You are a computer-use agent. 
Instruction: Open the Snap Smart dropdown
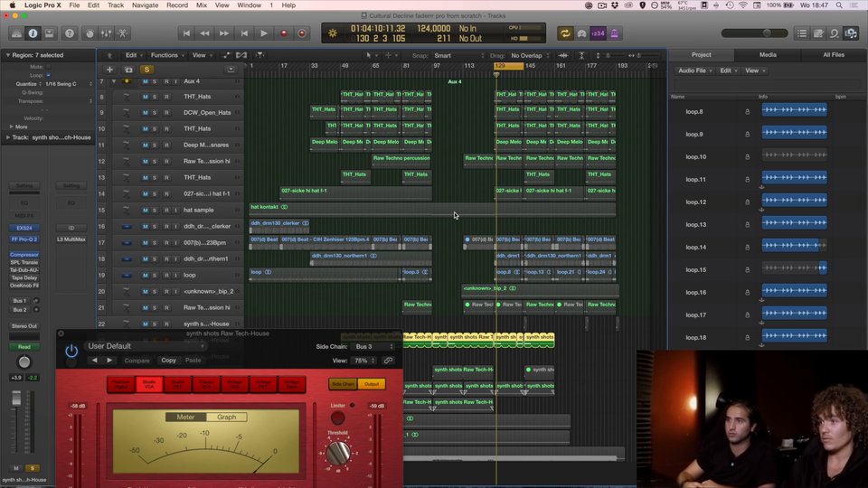click(459, 56)
